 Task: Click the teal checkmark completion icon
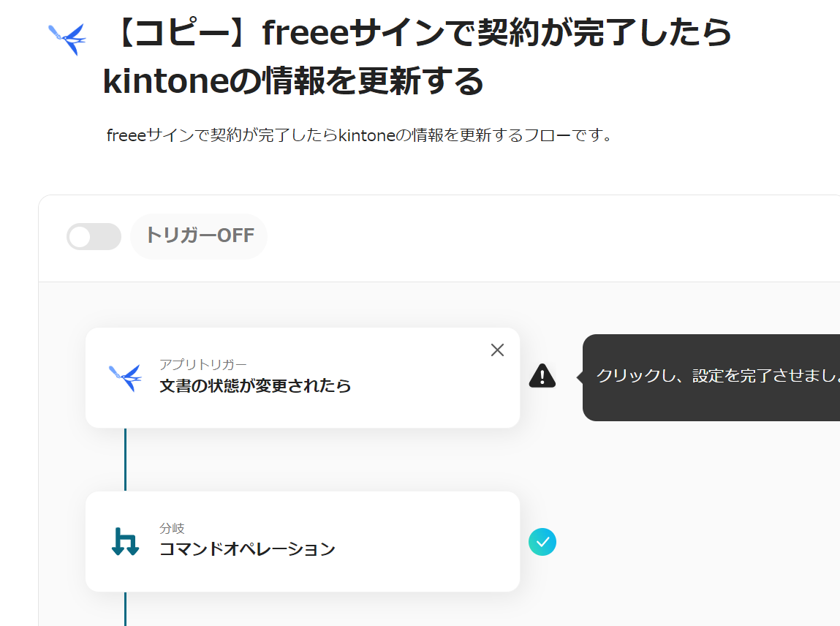coord(542,542)
